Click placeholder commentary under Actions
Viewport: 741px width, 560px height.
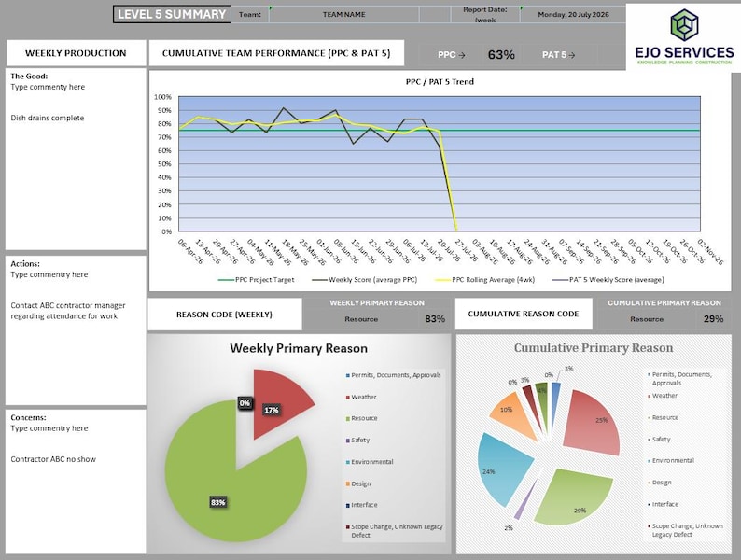49,274
